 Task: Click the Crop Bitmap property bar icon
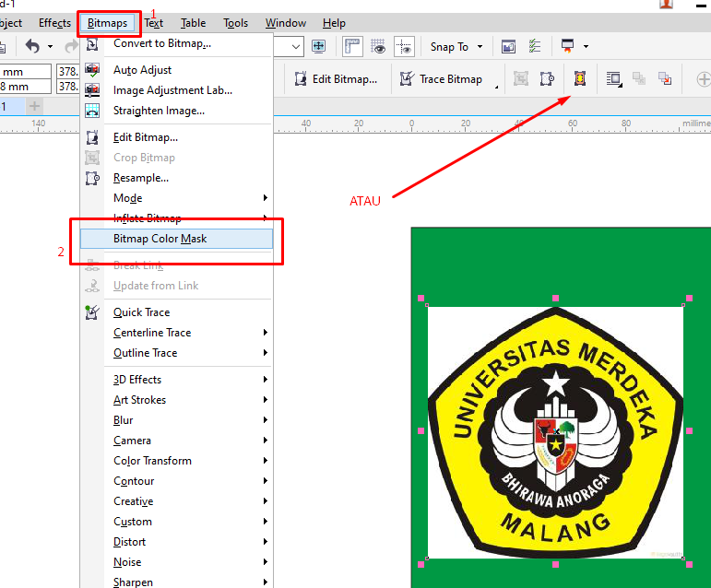[x=521, y=79]
